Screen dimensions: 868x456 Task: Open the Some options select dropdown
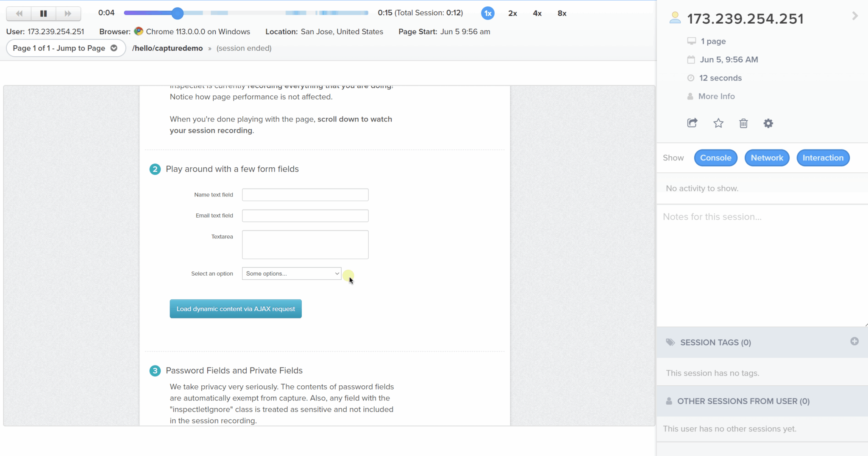pos(292,273)
